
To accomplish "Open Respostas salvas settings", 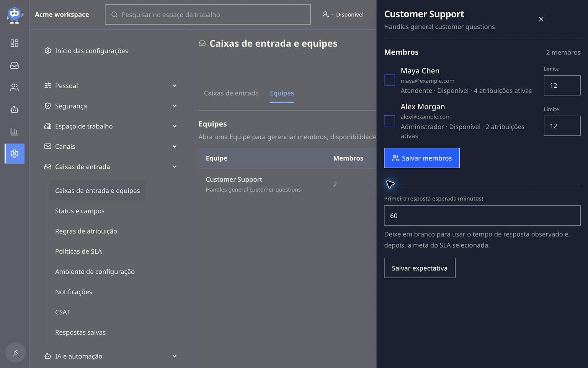I will point(80,332).
